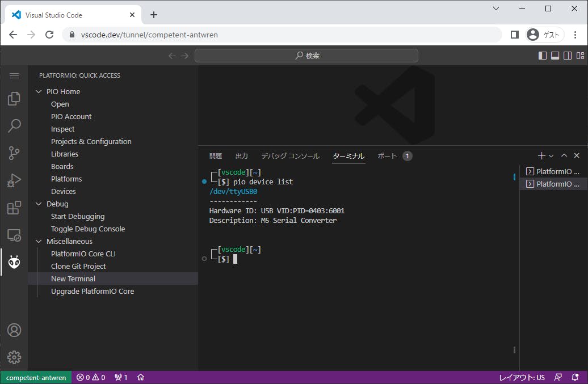The width and height of the screenshot is (588, 384).
Task: Open the Run and Debug view
Action: click(14, 180)
